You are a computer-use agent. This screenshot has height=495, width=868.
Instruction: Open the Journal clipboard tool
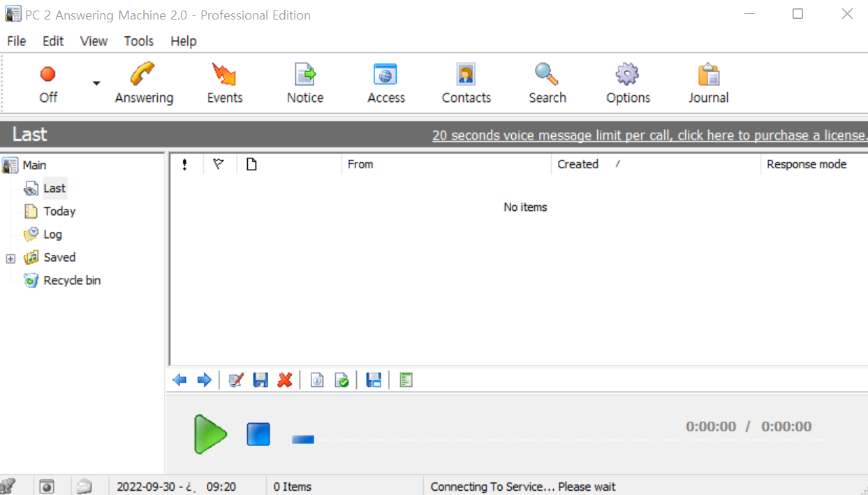click(x=709, y=84)
